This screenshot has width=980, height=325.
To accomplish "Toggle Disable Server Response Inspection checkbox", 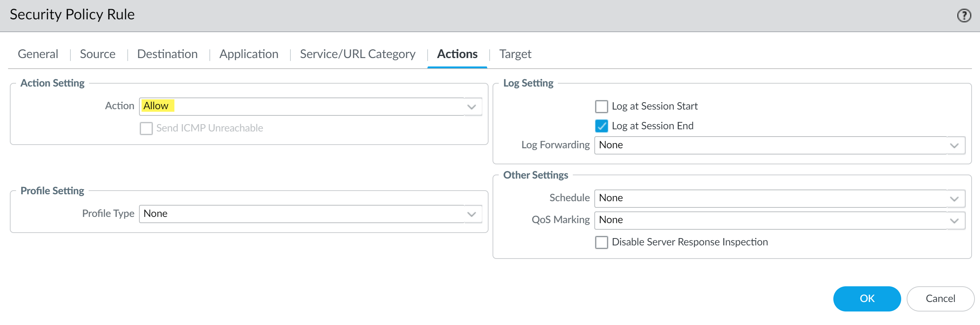I will (601, 242).
